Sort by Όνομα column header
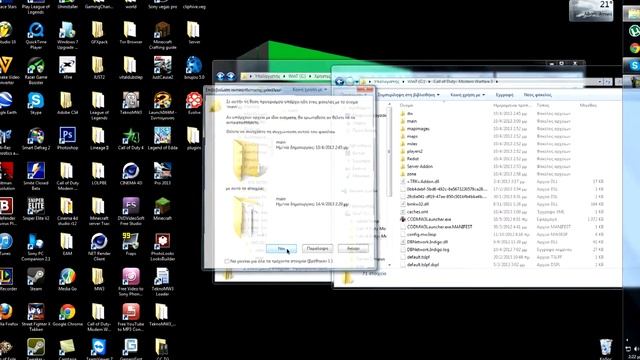Screen dimensions: 640x360 coord(406,105)
